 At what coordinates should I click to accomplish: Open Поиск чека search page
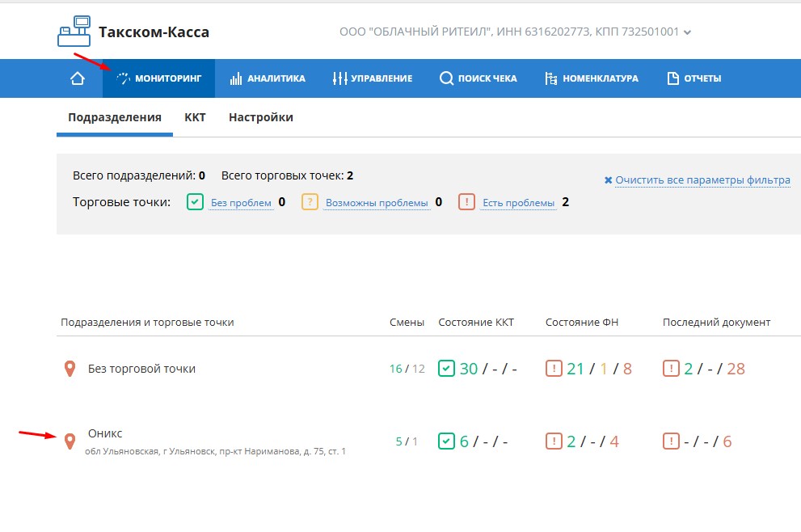click(478, 78)
